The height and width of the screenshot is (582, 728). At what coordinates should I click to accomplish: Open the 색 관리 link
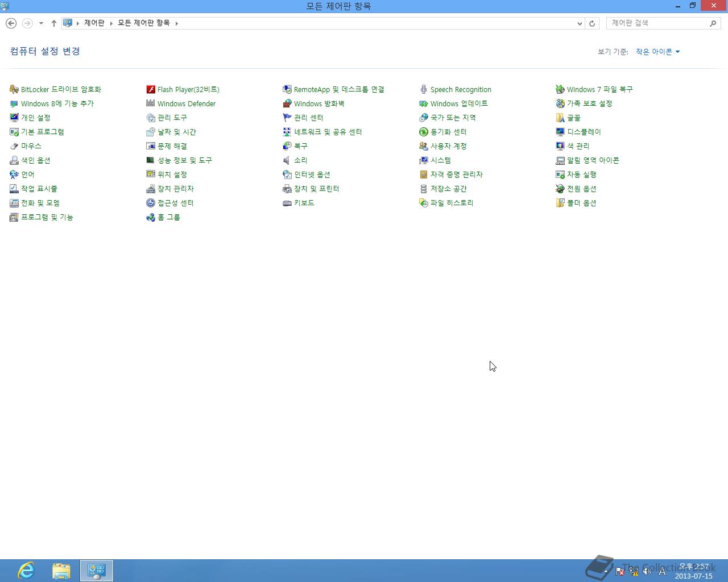point(578,146)
